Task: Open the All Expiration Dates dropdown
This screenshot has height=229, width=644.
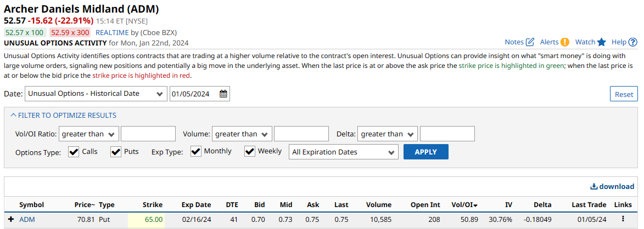Action: coord(343,152)
